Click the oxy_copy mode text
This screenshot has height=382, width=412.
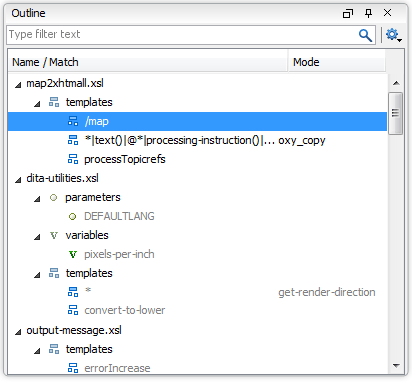click(302, 140)
